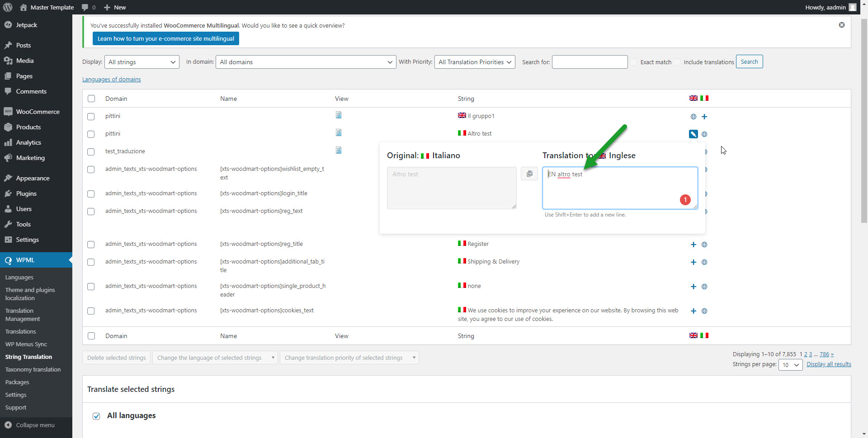The width and height of the screenshot is (868, 438).
Task: Check the test_traduzione row checkbox
Action: tap(91, 152)
